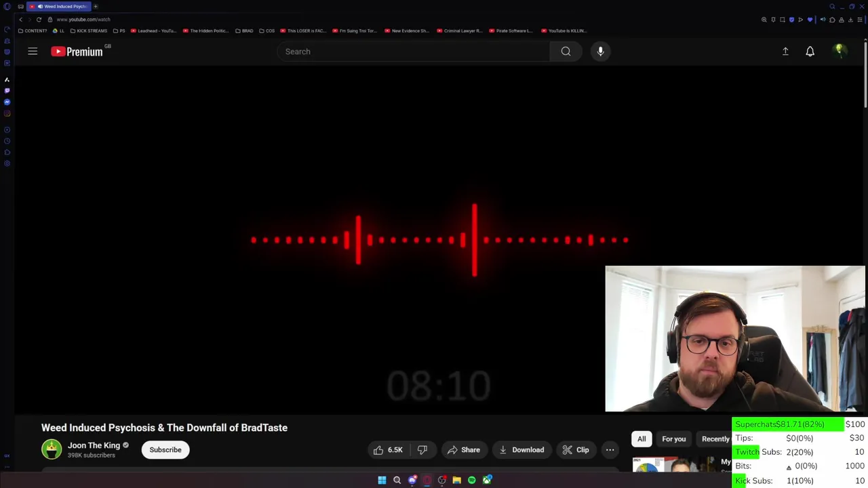The width and height of the screenshot is (868, 488).
Task: Click the zoom magnifier toolbar icon
Action: pos(764,20)
